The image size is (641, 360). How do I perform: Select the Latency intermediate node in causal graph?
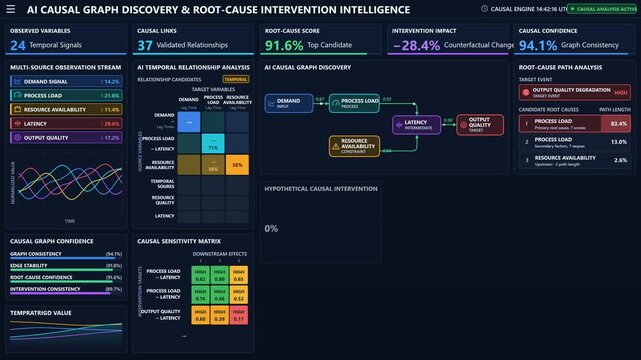(x=417, y=125)
